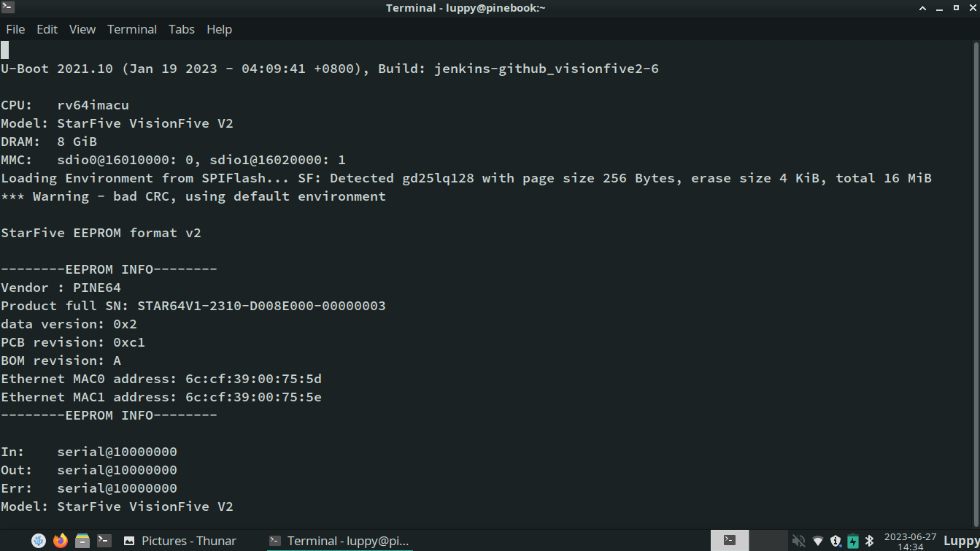Open the Edit menu

(47, 29)
